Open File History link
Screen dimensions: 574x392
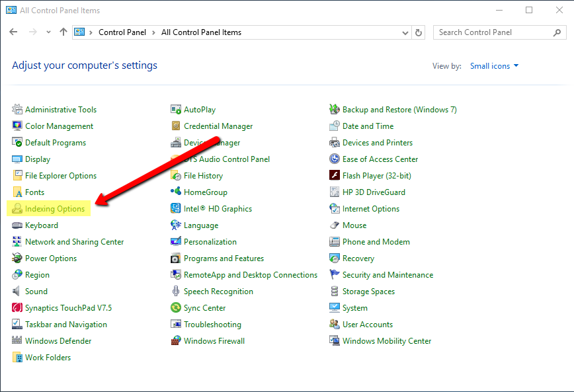pyautogui.click(x=203, y=176)
